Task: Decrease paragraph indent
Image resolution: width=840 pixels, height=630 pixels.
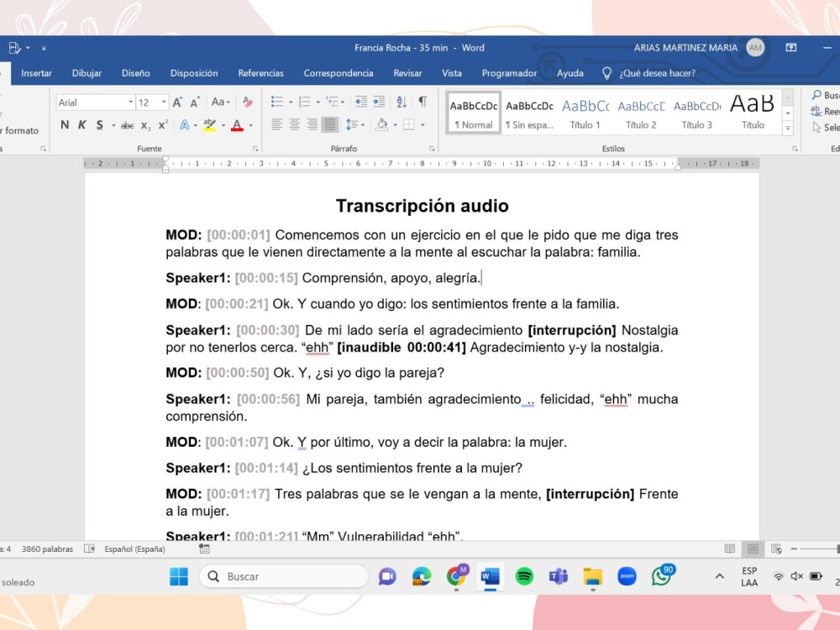Action: point(361,102)
